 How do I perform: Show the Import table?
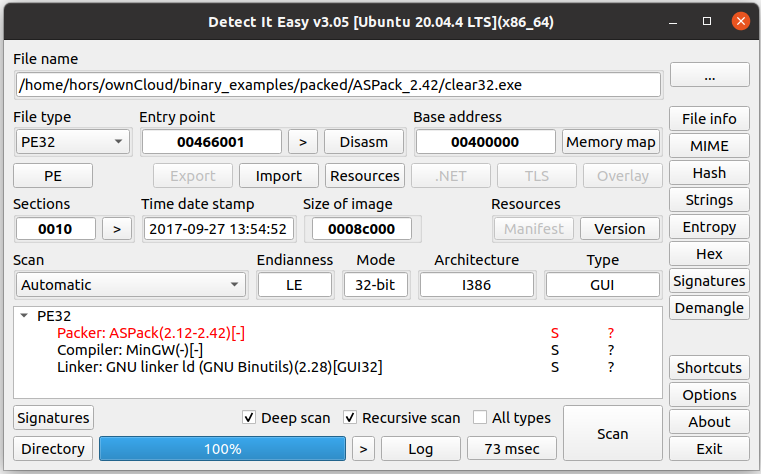click(278, 176)
